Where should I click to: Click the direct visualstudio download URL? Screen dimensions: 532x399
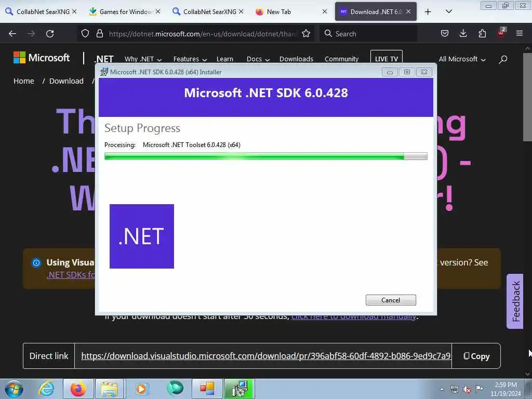[265, 356]
